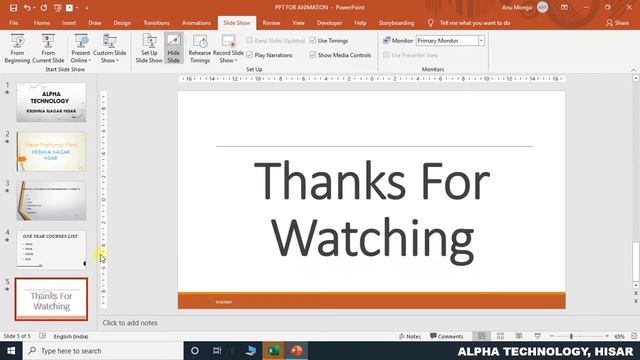Toggle Keep Slides Updated checkbox

(x=249, y=40)
